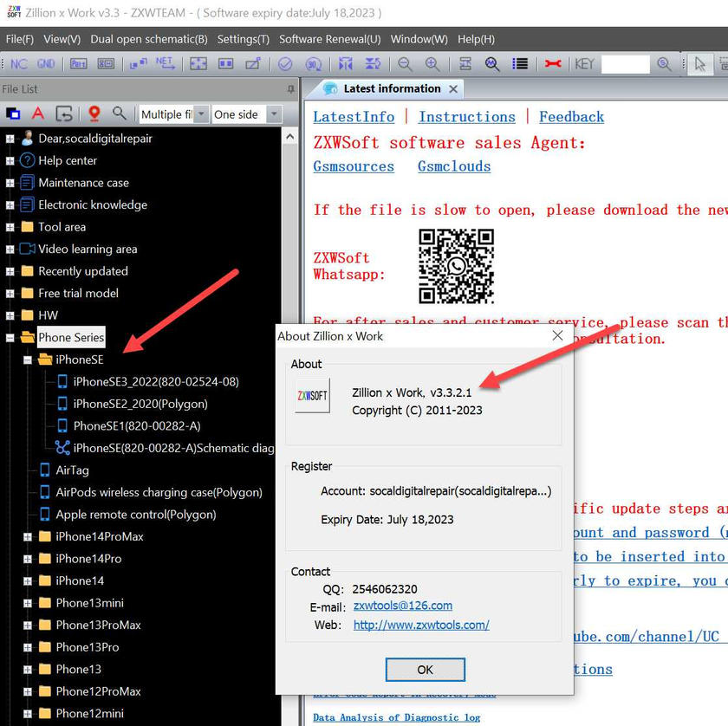Click the File List search magnifier icon
Image resolution: width=728 pixels, height=726 pixels.
click(120, 114)
